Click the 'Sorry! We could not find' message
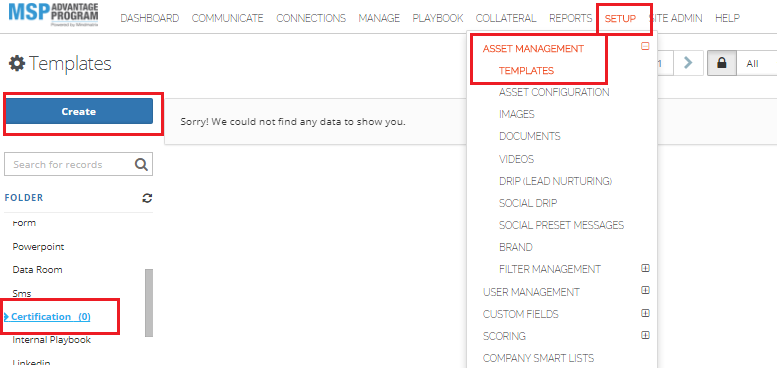782x368 pixels. coord(293,121)
